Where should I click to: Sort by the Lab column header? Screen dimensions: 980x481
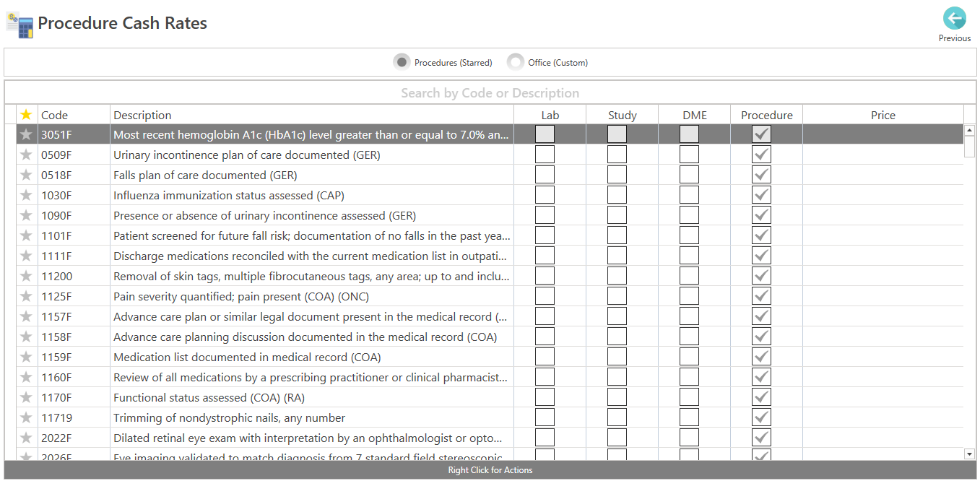550,115
